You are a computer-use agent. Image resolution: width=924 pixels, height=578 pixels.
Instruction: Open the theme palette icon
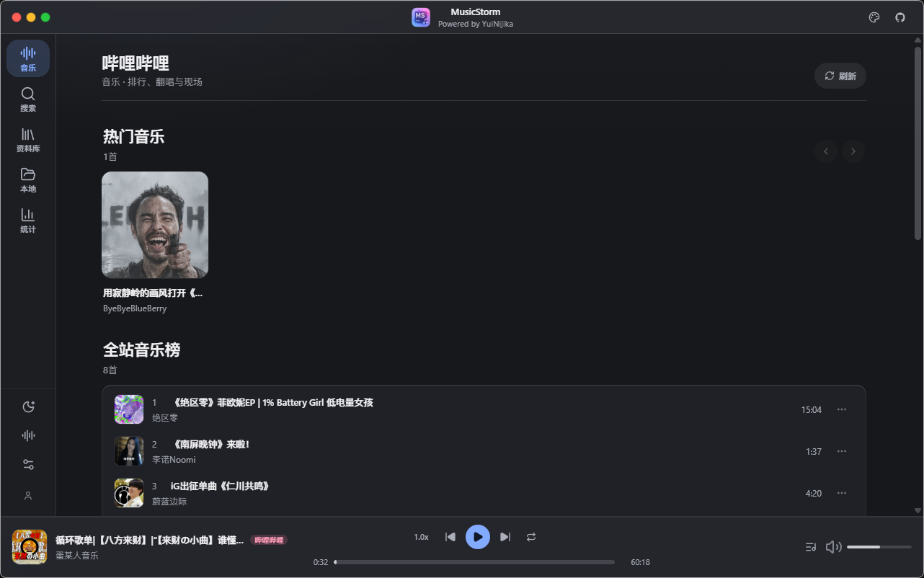pos(874,17)
